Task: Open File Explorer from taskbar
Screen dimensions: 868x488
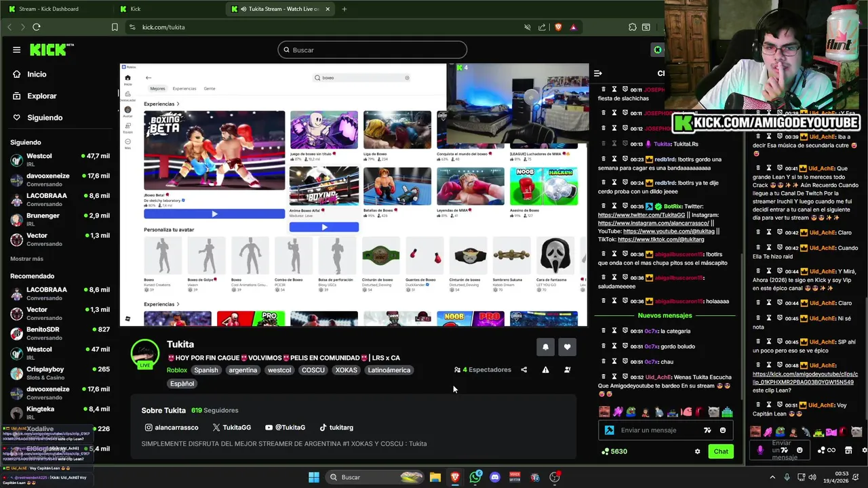Action: tap(435, 477)
